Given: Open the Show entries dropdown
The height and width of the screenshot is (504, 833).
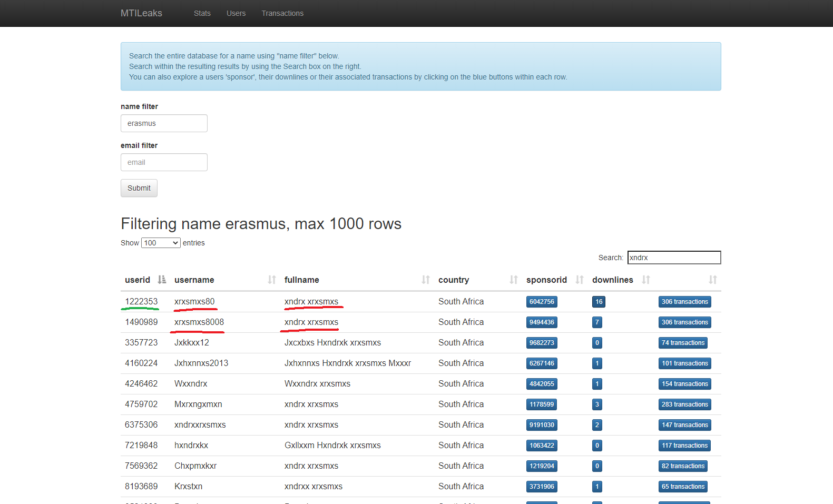Looking at the screenshot, I should [161, 243].
